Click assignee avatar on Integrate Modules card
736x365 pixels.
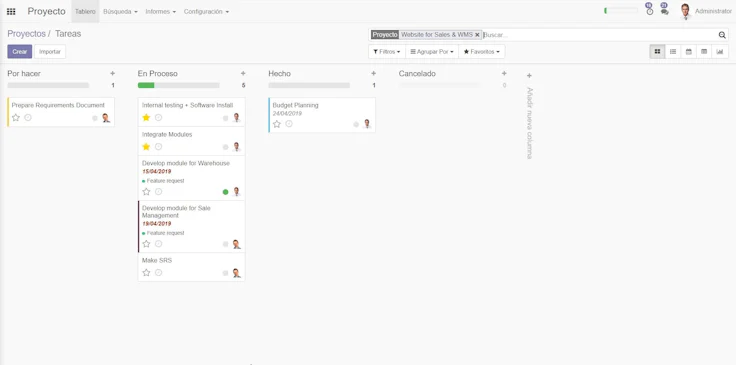pyautogui.click(x=236, y=147)
